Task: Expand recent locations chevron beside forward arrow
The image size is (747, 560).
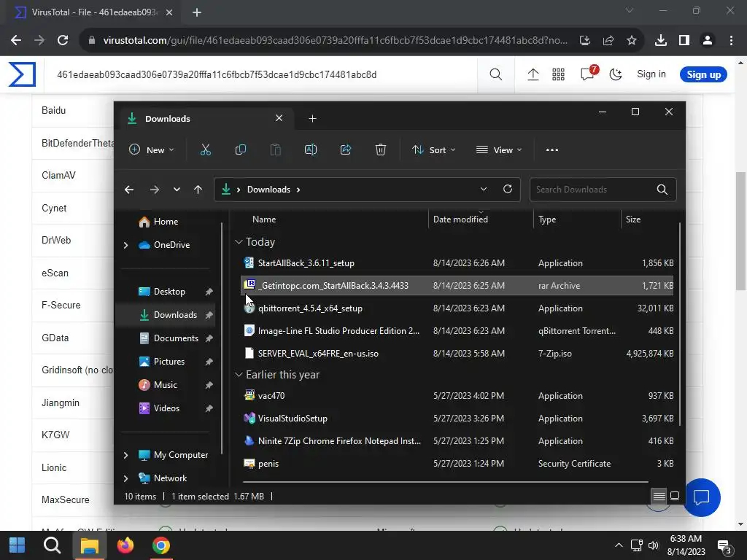Action: pyautogui.click(x=177, y=190)
